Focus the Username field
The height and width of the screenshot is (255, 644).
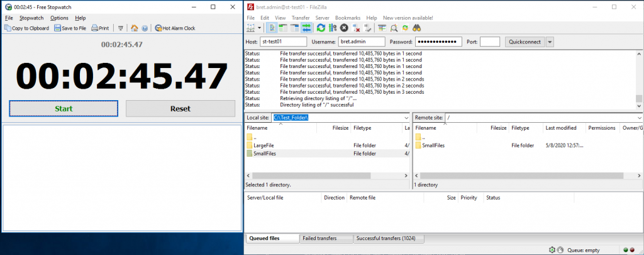(362, 42)
